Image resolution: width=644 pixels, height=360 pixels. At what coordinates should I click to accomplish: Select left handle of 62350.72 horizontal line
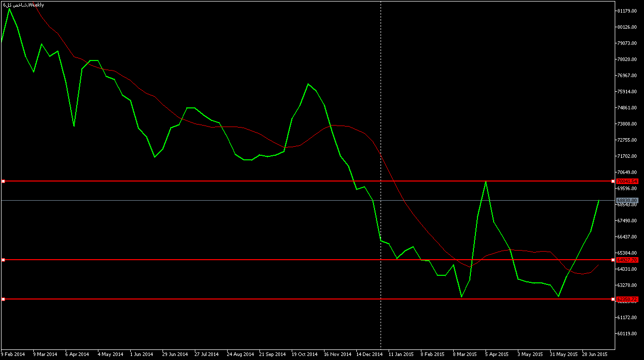point(3,299)
